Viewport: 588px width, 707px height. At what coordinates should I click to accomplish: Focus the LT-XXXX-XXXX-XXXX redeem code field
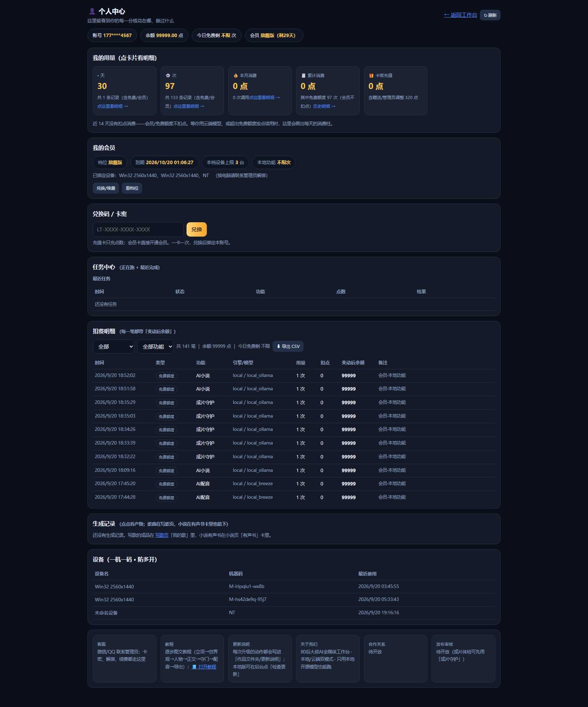pos(138,229)
